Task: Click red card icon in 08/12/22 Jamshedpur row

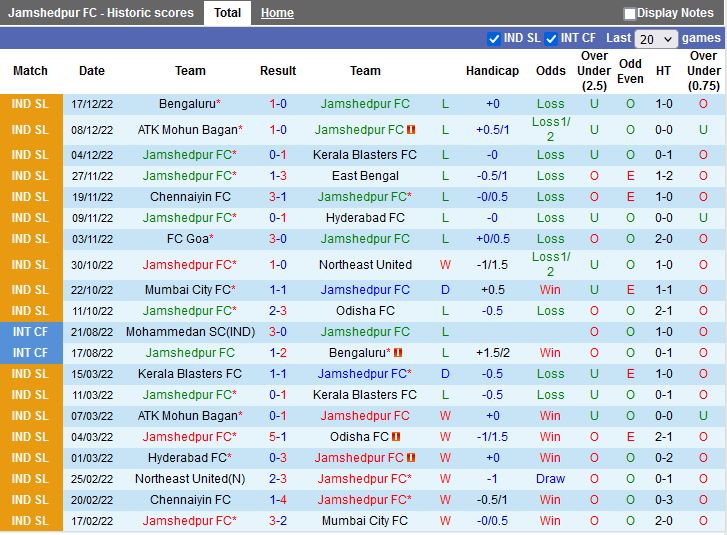Action: click(411, 130)
